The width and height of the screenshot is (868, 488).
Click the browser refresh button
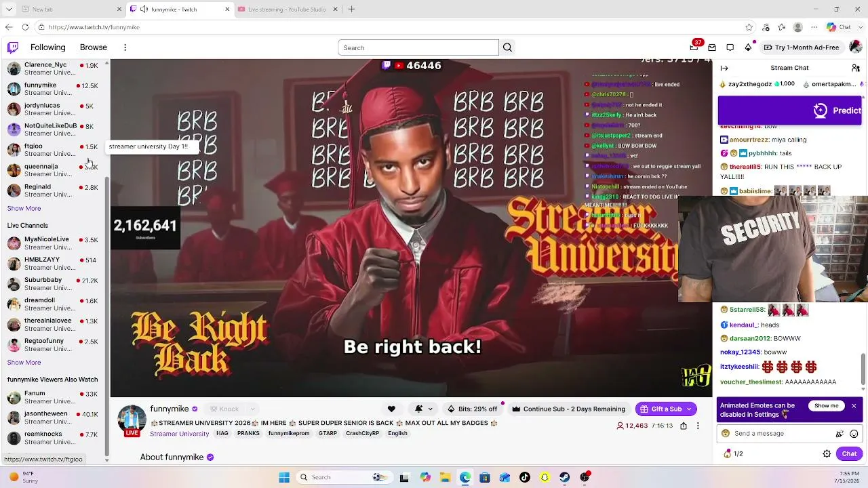(x=25, y=27)
